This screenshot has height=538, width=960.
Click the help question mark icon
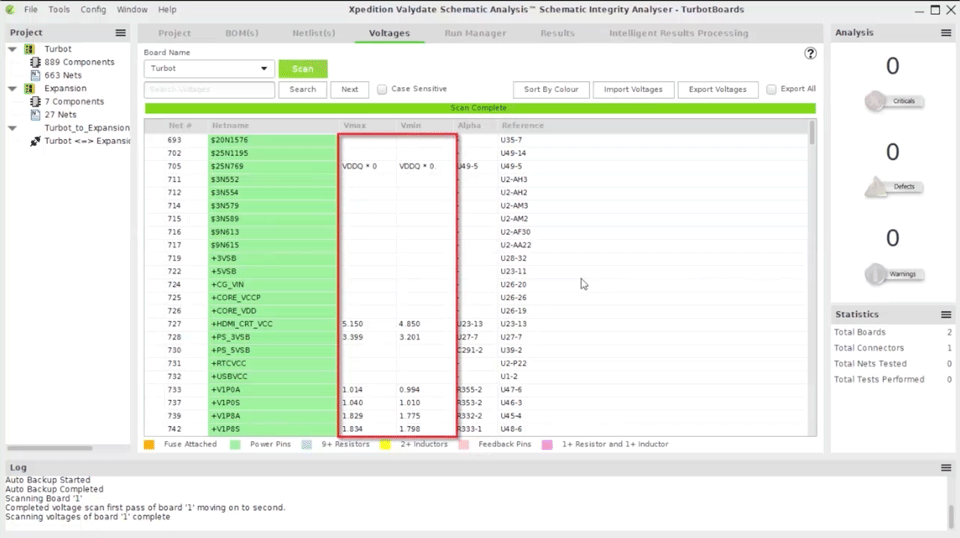[x=810, y=53]
